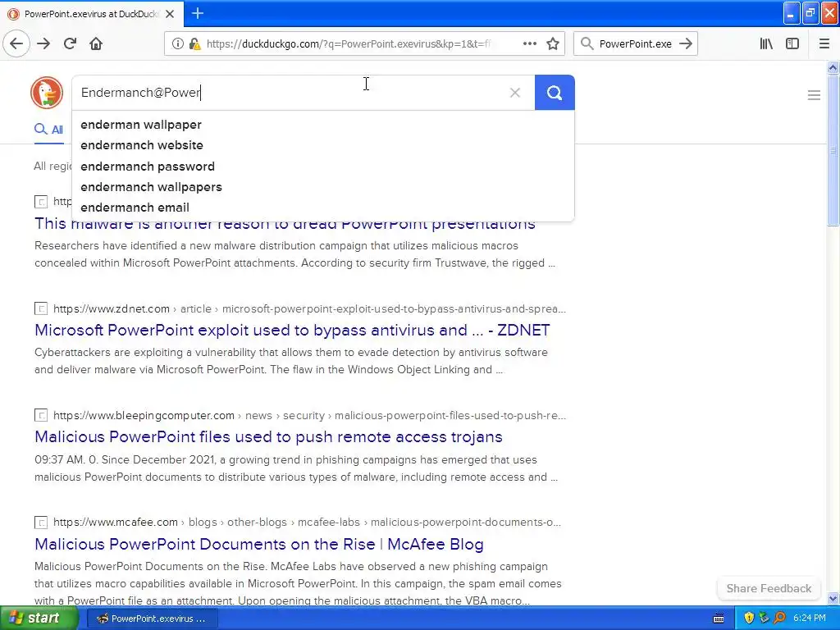Open bleepingcomputer.com result URL
Screen dimensions: 840x630
tap(309, 416)
